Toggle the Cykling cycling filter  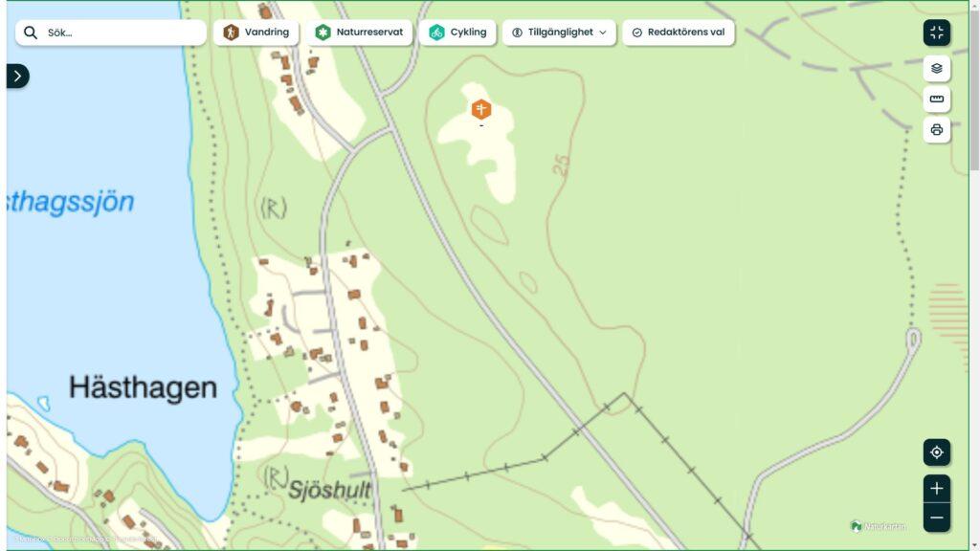click(457, 33)
